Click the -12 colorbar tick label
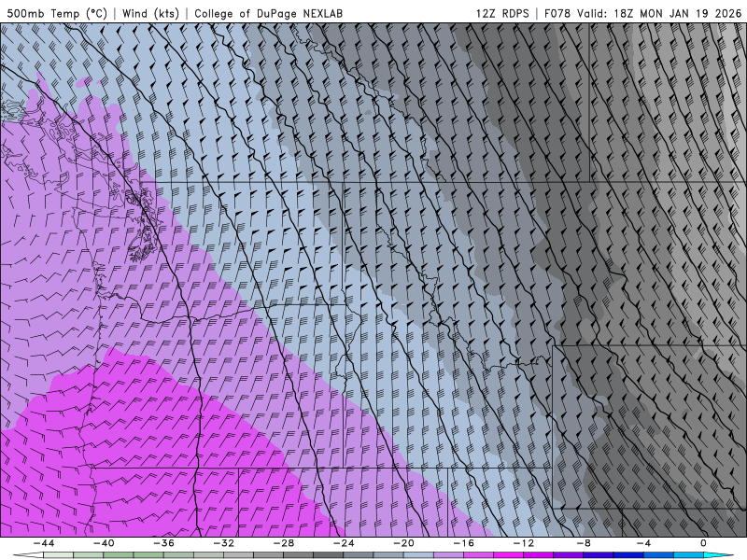The height and width of the screenshot is (560, 747). point(524,543)
